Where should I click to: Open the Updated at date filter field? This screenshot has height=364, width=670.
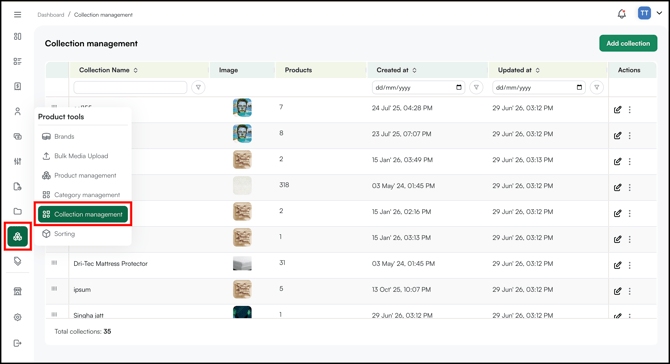(539, 87)
